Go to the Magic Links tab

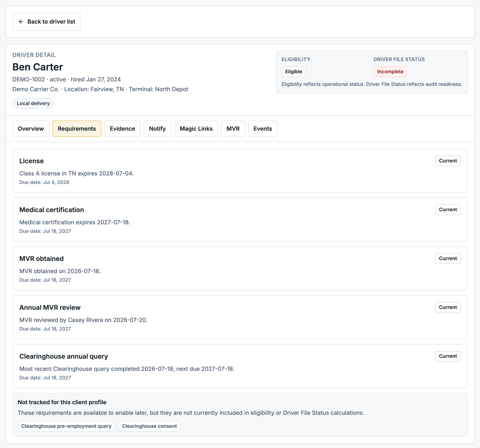(x=196, y=129)
